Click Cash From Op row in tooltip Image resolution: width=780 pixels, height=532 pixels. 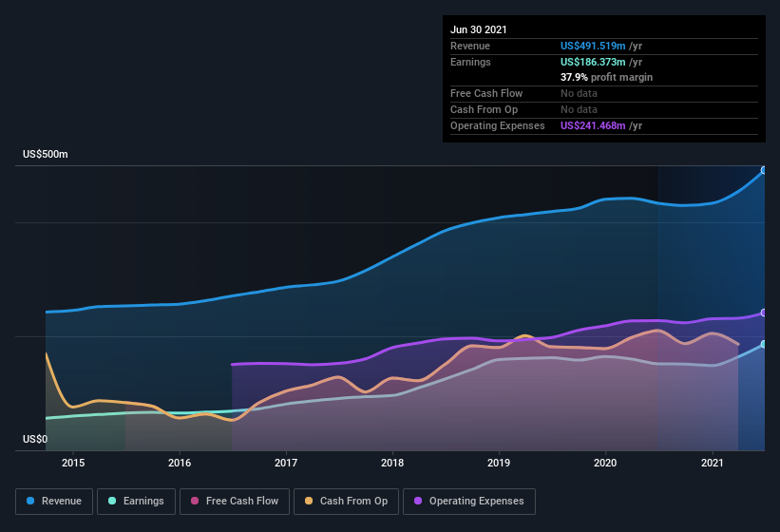[x=604, y=109]
